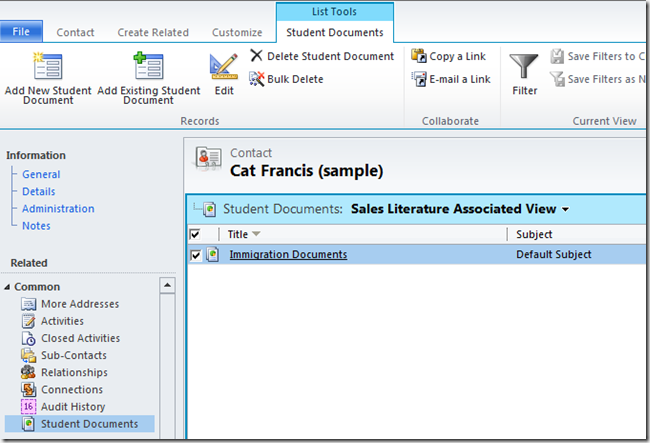Go to the Administration section link
The image size is (650, 443).
[58, 208]
